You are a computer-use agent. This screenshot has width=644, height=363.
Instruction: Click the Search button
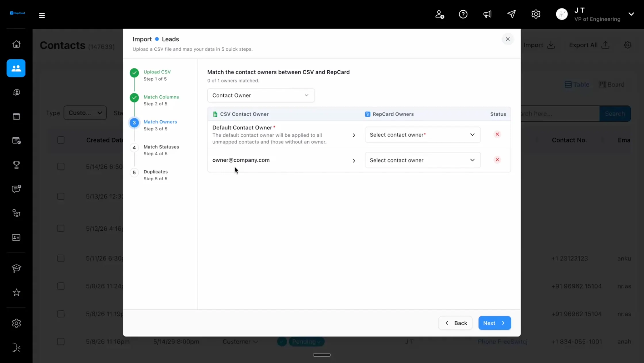615,114
